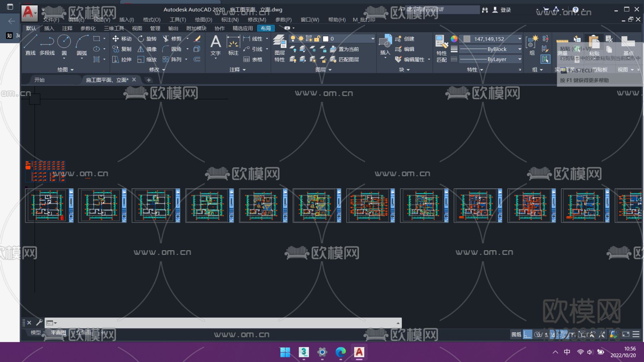644x362 pixels.
Task: Open Microsoft Edge from the taskbar
Action: [x=341, y=352]
